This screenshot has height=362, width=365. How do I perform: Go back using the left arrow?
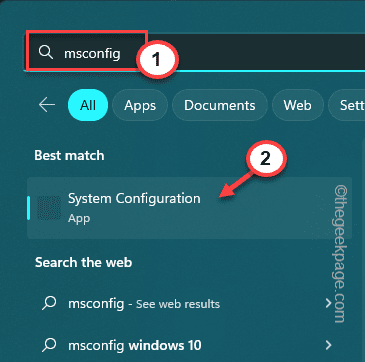click(47, 105)
